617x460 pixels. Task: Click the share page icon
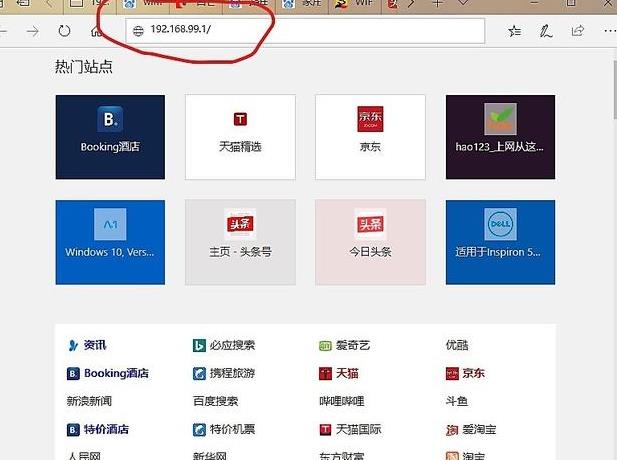(578, 31)
